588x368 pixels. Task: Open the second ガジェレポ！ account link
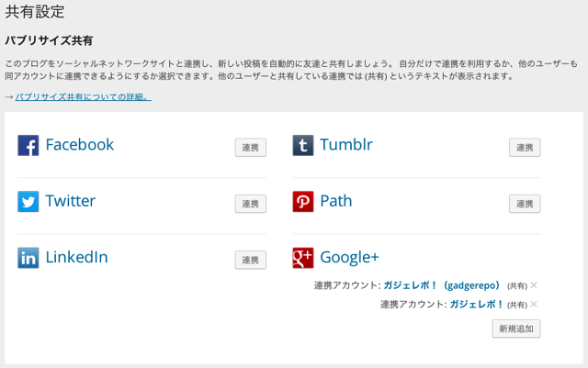click(476, 304)
